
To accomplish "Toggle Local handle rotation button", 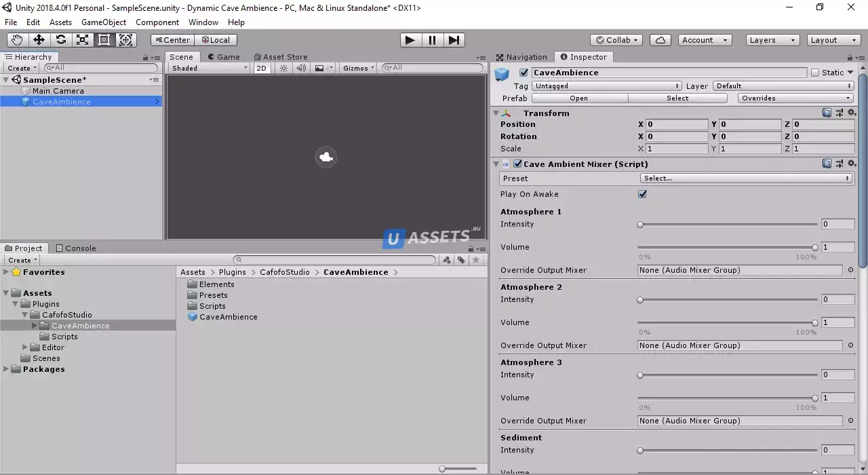I will pos(216,40).
